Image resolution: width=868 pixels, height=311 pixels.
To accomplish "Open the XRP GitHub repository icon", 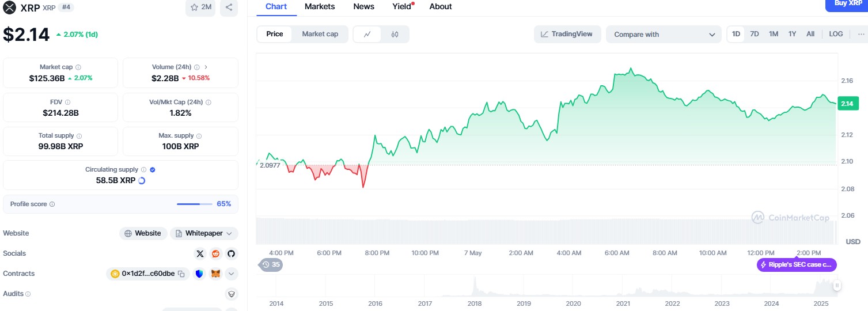I will tap(231, 253).
